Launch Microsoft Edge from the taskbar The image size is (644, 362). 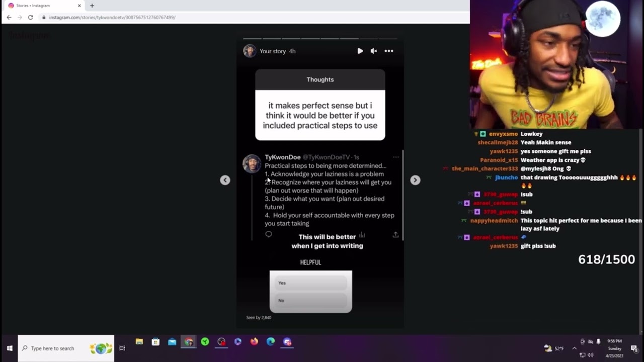(271, 342)
